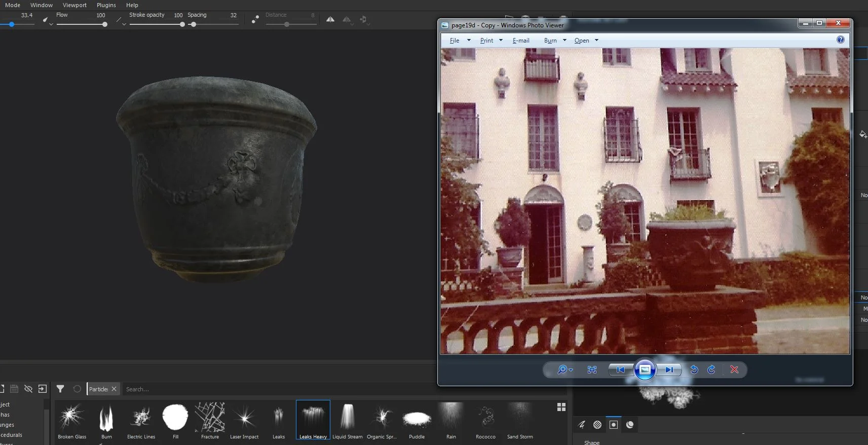Click E-mail in Photo Viewer
The width and height of the screenshot is (868, 445).
(521, 41)
